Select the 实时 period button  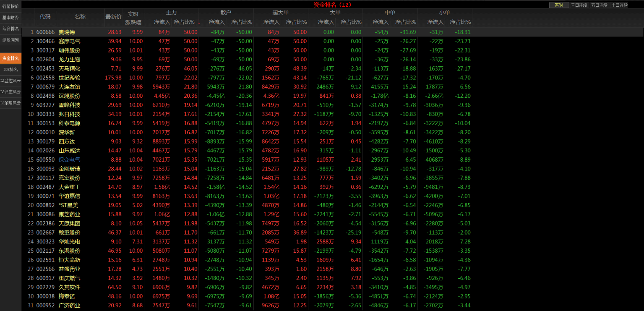558,5
